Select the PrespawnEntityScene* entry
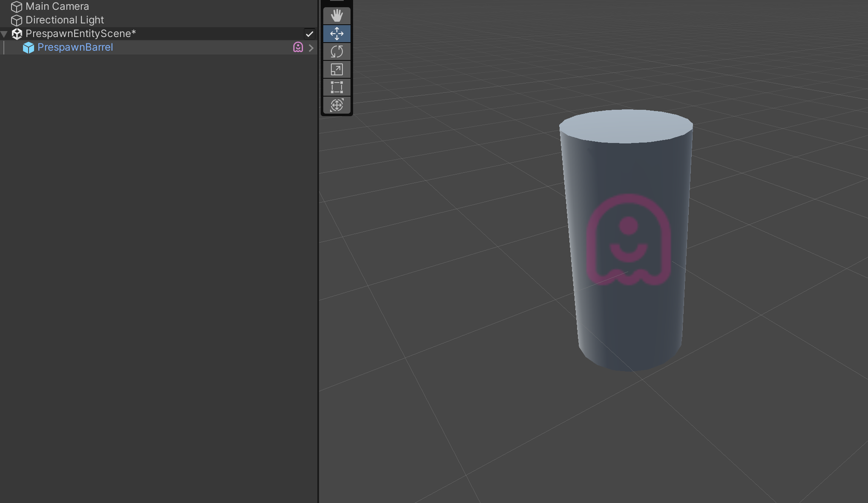The image size is (868, 503). pyautogui.click(x=80, y=34)
